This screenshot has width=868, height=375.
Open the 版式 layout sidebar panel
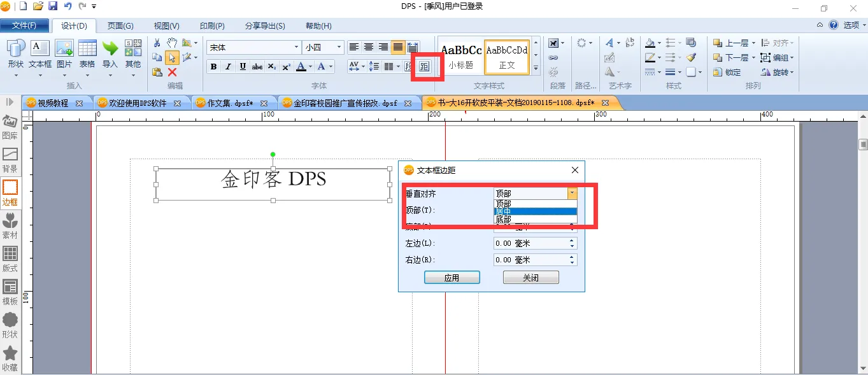tap(10, 259)
